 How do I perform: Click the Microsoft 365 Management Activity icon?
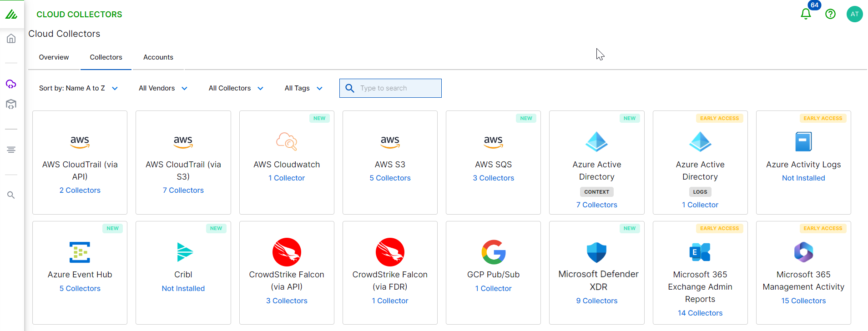tap(803, 252)
